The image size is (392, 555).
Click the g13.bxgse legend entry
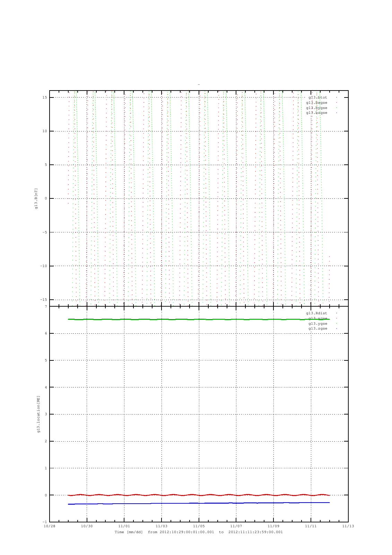(x=317, y=103)
